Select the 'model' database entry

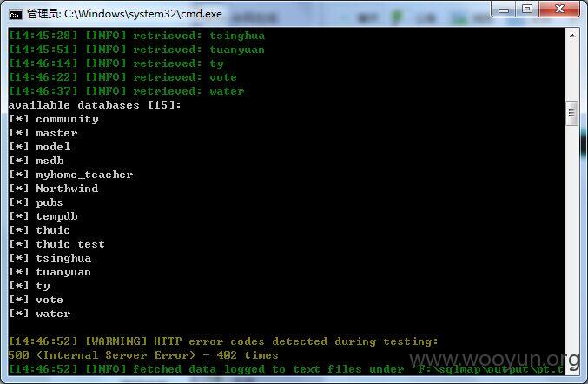(x=40, y=147)
